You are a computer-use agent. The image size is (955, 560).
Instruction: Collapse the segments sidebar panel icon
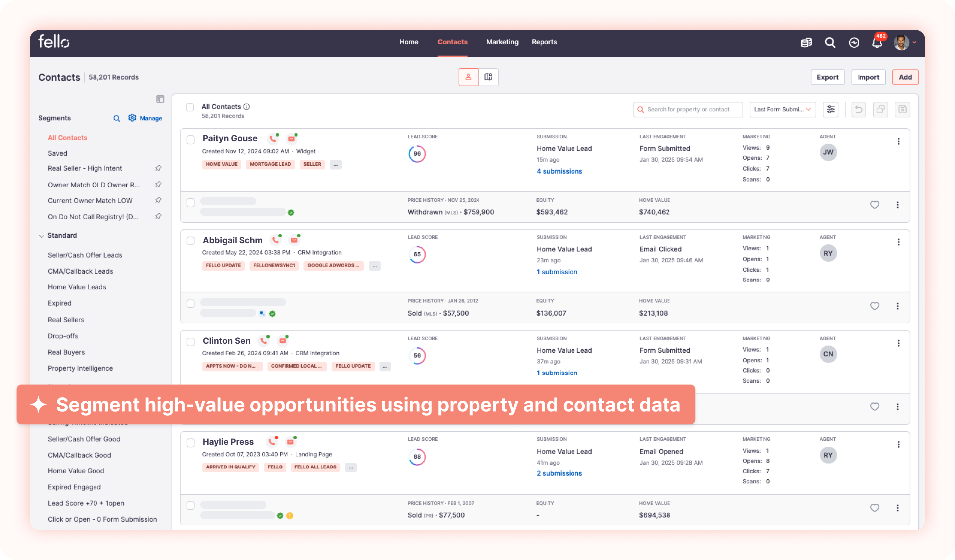click(160, 99)
